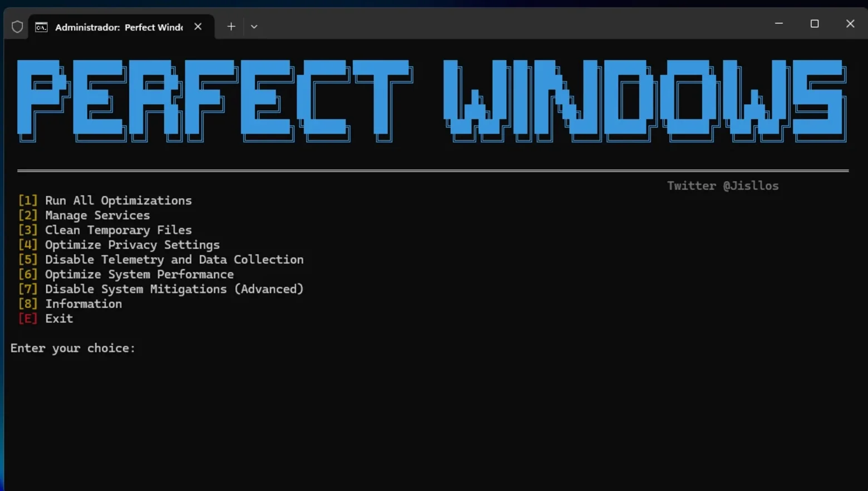Click the red [E] option marker
Screen dimensions: 868x491
(x=28, y=318)
